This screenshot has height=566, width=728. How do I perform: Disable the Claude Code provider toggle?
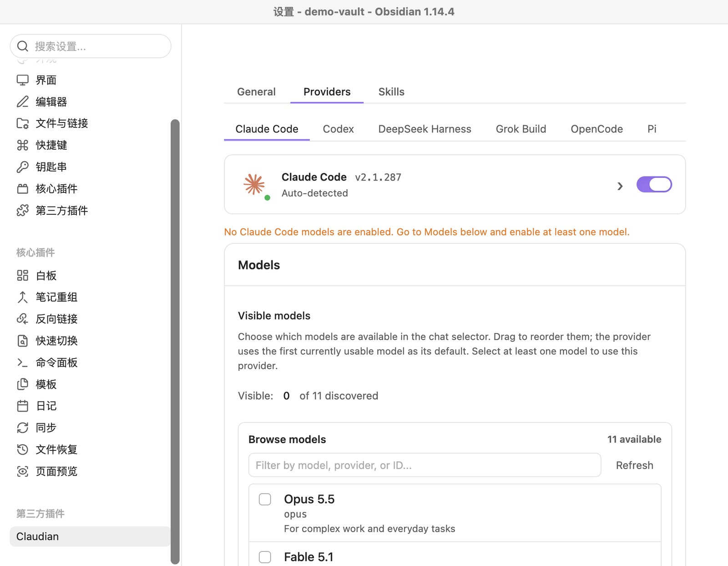(654, 185)
